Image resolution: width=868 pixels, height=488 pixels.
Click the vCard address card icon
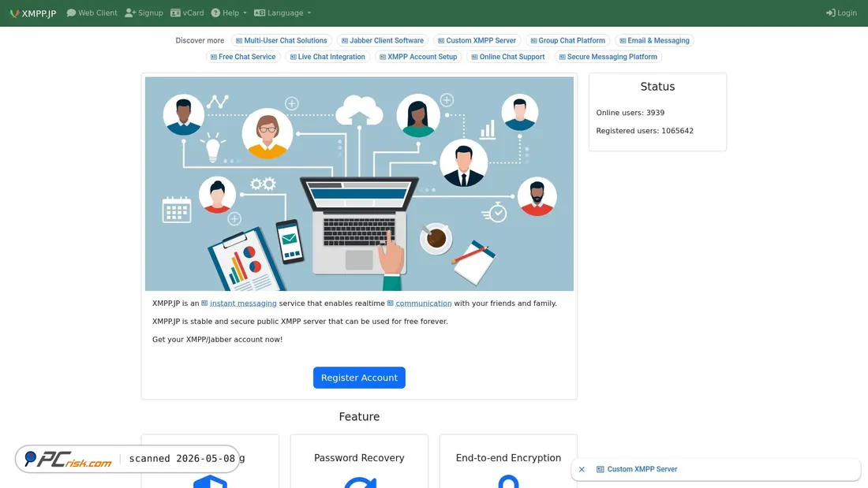coord(175,13)
